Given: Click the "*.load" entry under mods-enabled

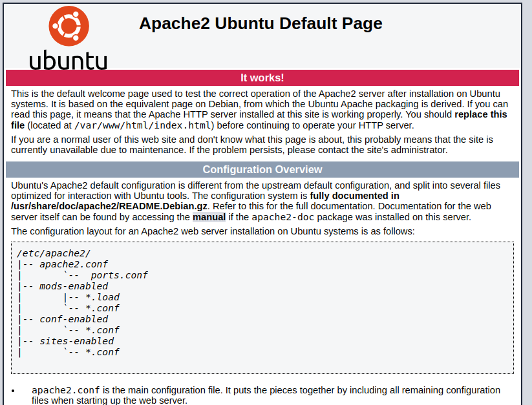Looking at the screenshot, I should click(102, 297).
